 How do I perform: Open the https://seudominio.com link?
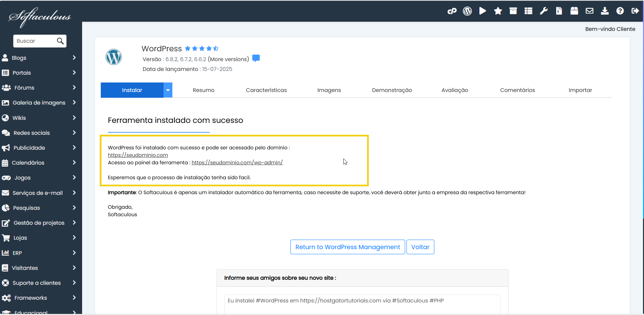click(x=138, y=155)
